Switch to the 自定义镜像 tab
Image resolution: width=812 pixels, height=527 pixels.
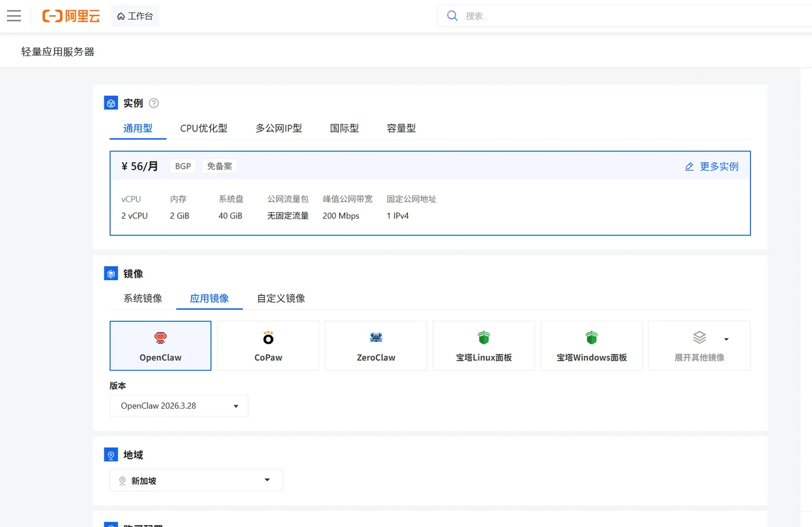(x=281, y=298)
